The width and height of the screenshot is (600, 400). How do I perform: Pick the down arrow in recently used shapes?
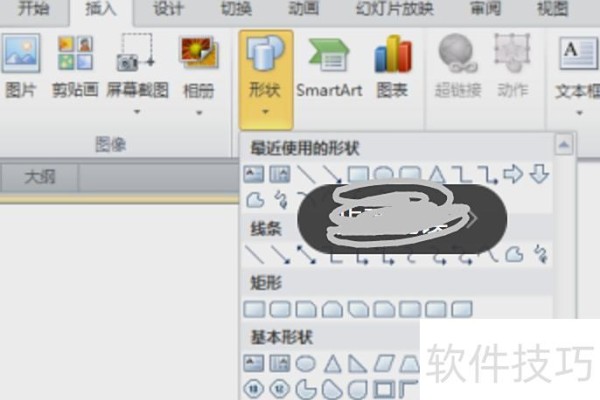[540, 174]
